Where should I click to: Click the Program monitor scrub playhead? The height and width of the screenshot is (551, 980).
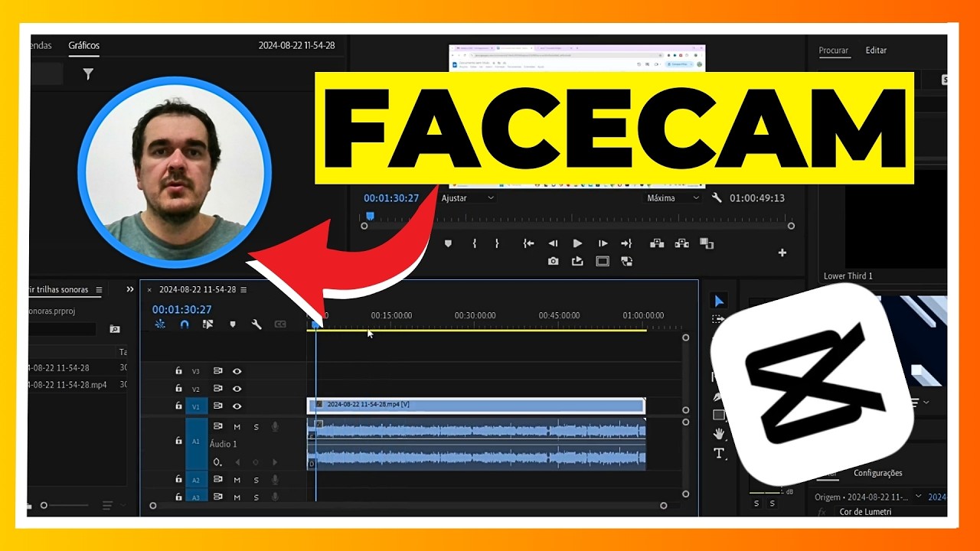[370, 217]
